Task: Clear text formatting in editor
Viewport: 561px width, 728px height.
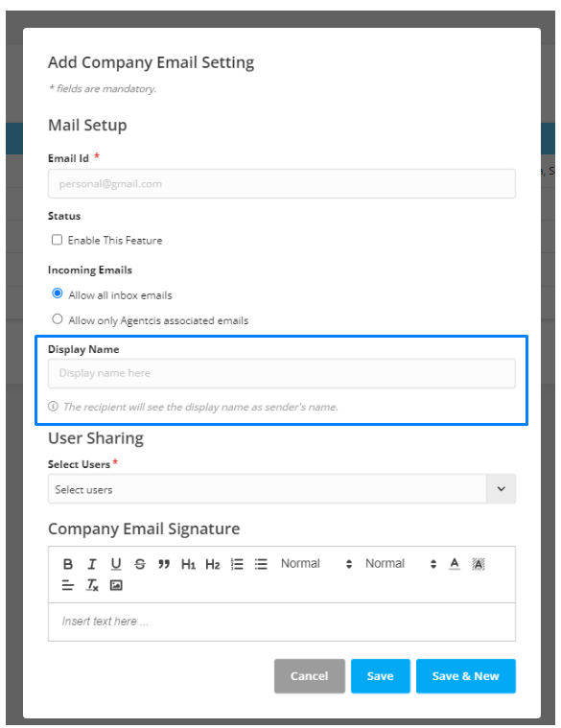Action: click(x=92, y=585)
